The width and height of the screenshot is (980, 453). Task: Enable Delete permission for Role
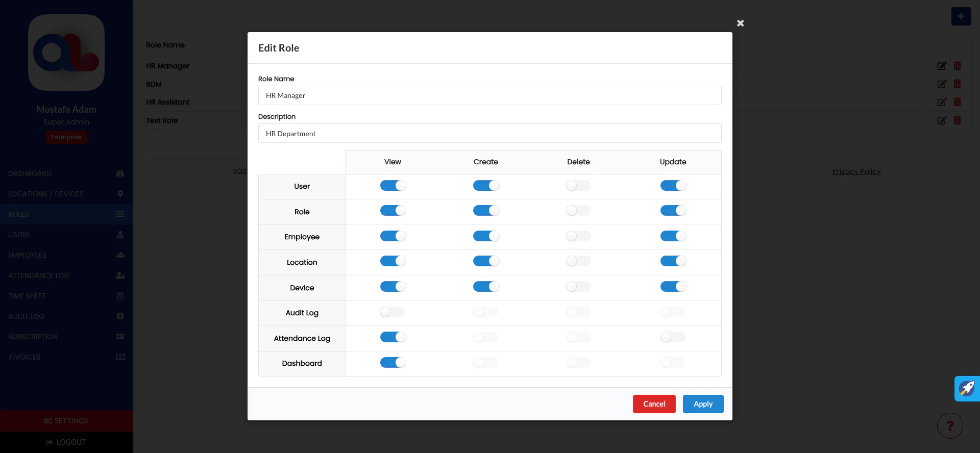578,211
